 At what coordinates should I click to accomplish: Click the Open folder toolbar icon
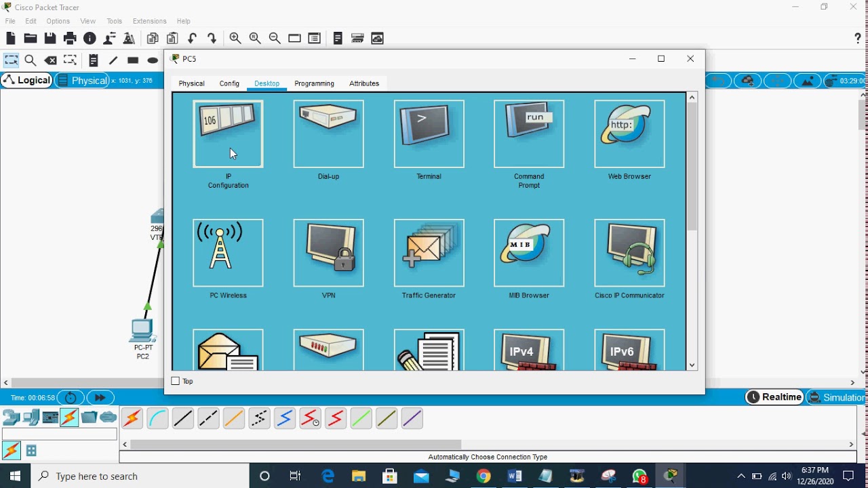[30, 39]
